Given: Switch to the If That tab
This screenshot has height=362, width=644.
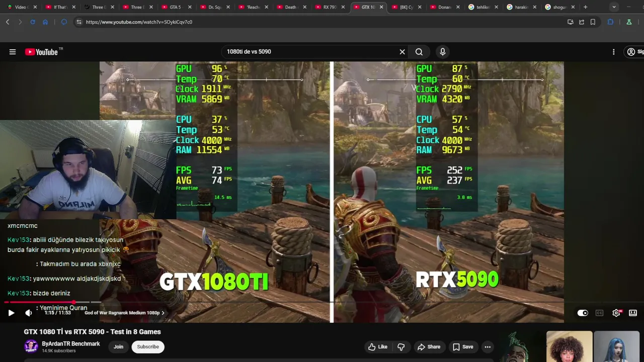Looking at the screenshot, I should (59, 7).
